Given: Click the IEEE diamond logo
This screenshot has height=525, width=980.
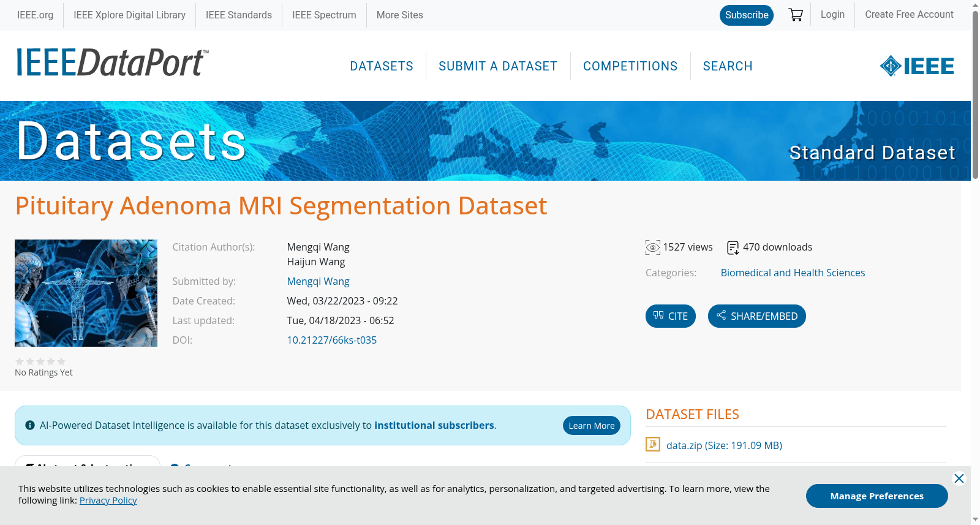Looking at the screenshot, I should click(917, 66).
